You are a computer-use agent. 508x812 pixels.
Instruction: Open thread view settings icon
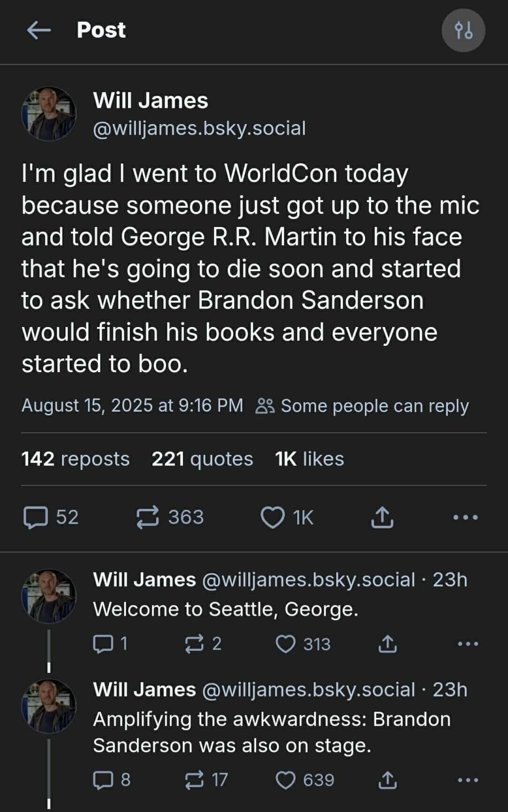pyautogui.click(x=463, y=31)
